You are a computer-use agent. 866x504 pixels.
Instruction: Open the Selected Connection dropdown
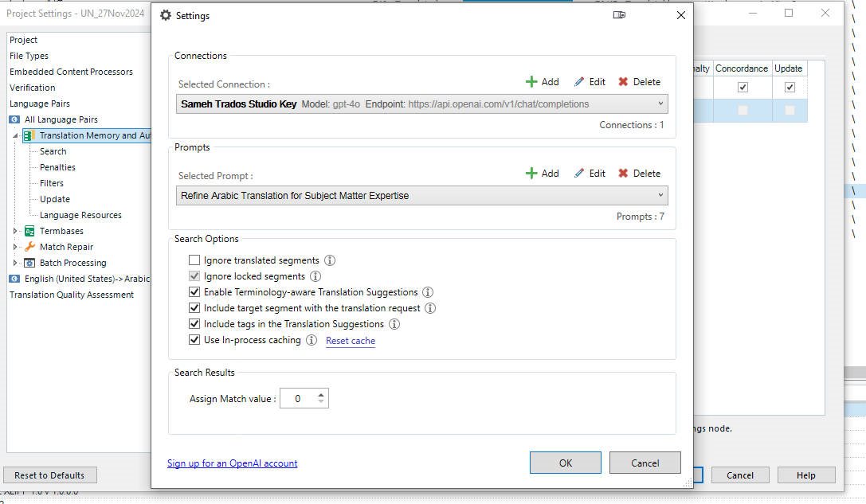[x=661, y=104]
